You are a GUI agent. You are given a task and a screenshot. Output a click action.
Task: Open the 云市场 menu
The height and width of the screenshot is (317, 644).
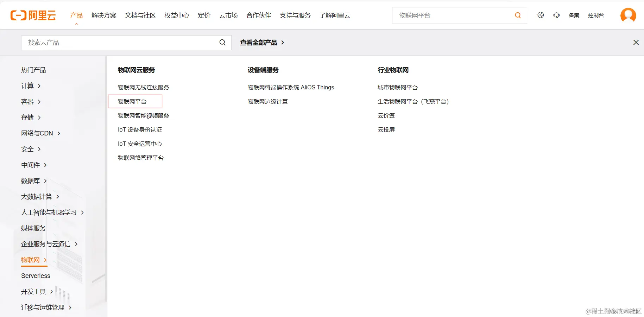(228, 15)
